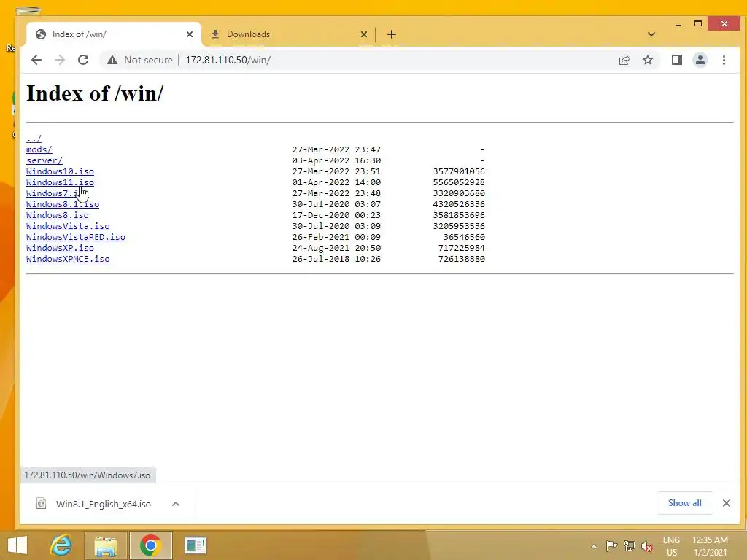747x560 pixels.
Task: Bookmark this page with the star
Action: [648, 60]
